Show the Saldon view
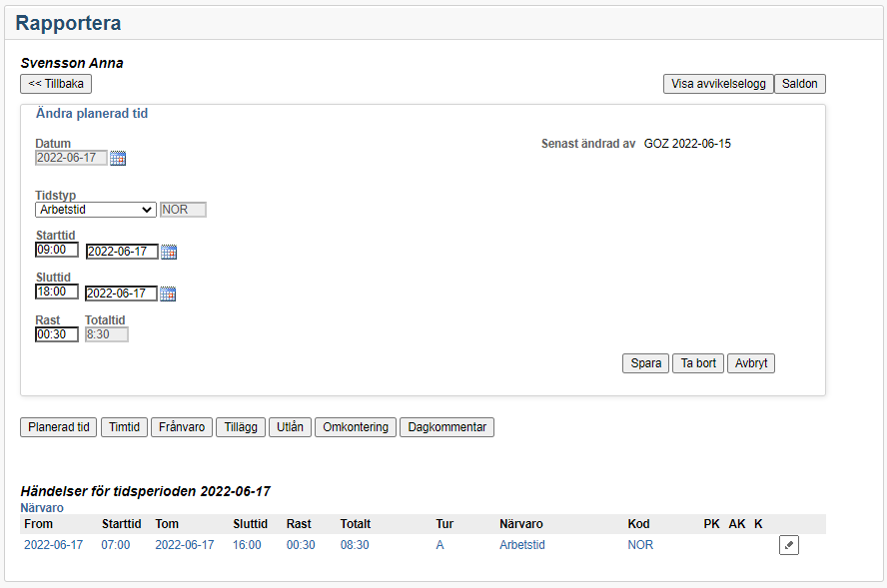This screenshot has height=588, width=887. (x=800, y=84)
